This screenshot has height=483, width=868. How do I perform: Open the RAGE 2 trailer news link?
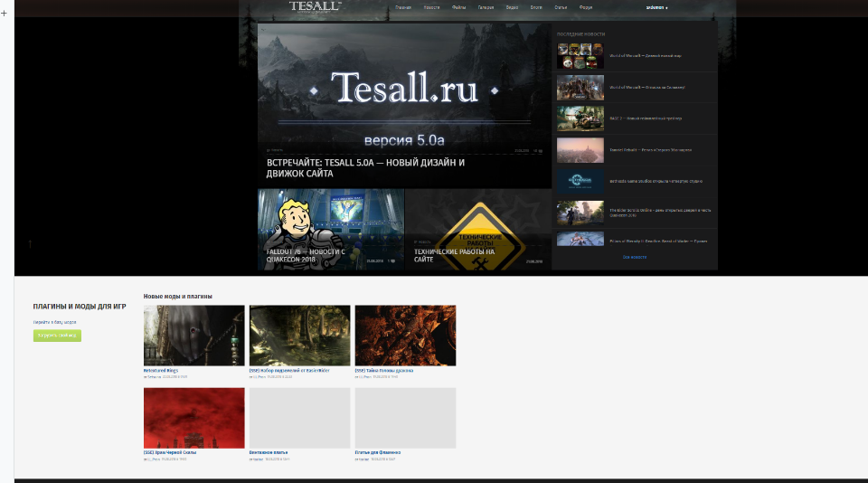[646, 118]
